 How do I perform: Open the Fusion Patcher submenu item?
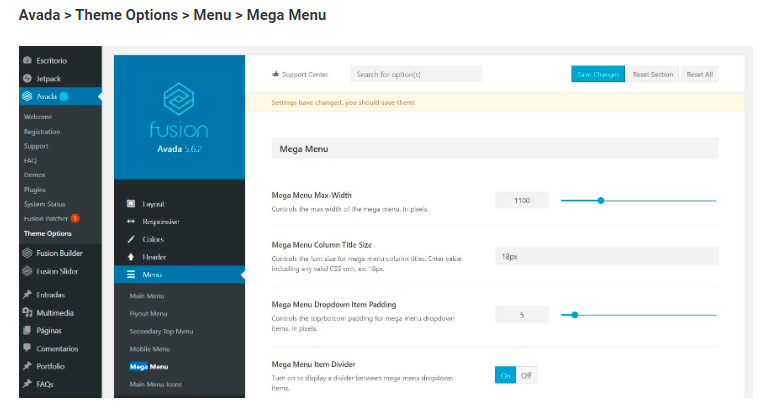point(46,218)
